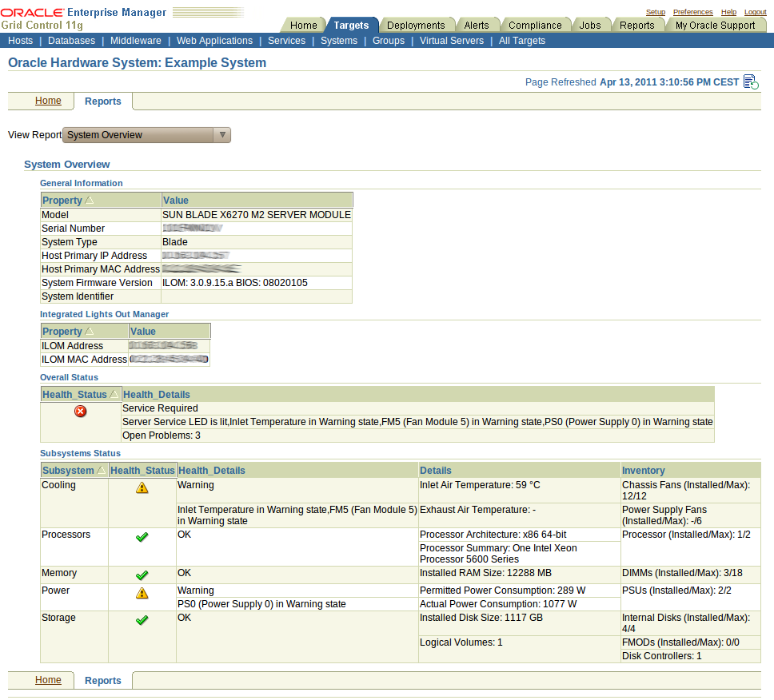The height and width of the screenshot is (700, 774).
Task: Go to Systems subtab
Action: coord(339,41)
